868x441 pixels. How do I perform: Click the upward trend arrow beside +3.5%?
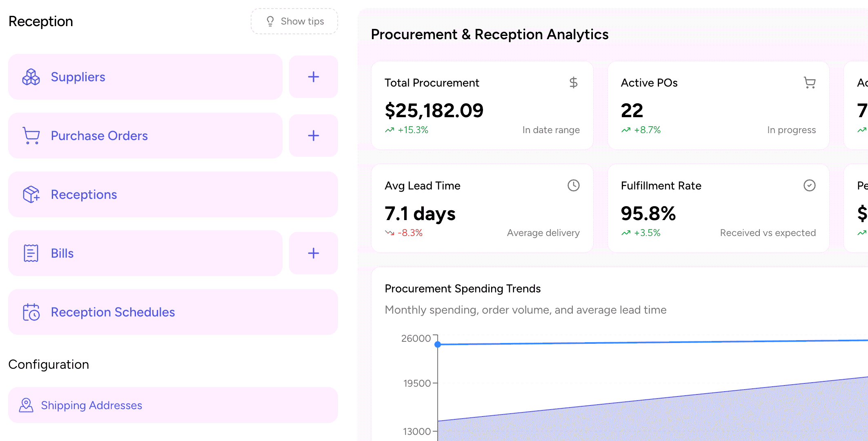pyautogui.click(x=626, y=233)
